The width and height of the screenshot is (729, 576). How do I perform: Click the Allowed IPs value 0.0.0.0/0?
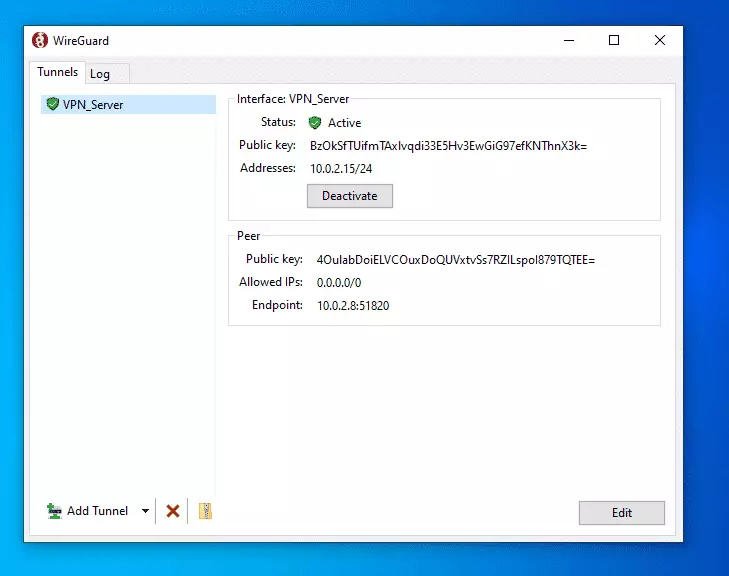[x=339, y=283]
